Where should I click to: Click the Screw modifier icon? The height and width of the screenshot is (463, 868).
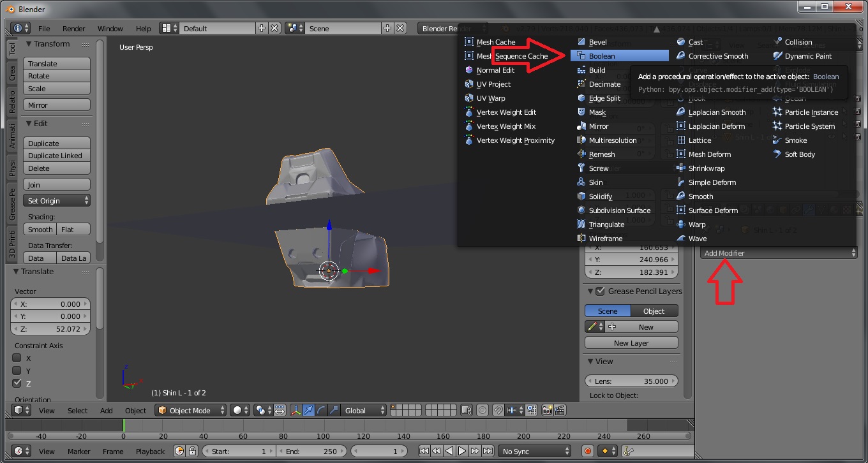tap(581, 168)
